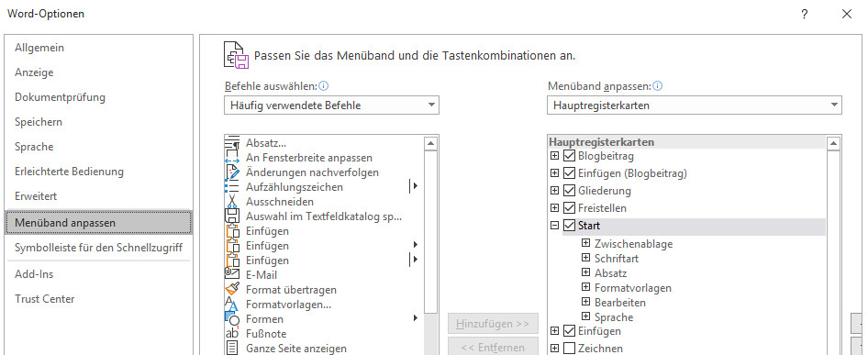
Task: Open the Befehle auswählen dropdown
Action: (x=331, y=105)
